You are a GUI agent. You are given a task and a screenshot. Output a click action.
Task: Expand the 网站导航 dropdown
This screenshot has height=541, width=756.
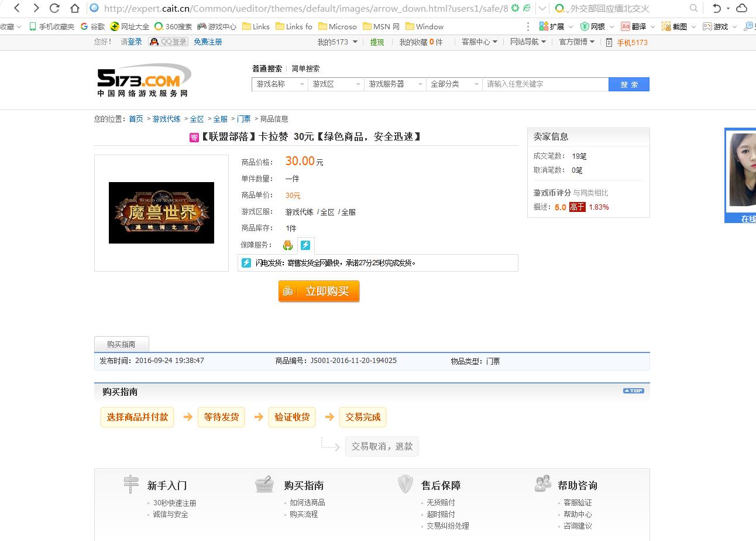pyautogui.click(x=527, y=42)
